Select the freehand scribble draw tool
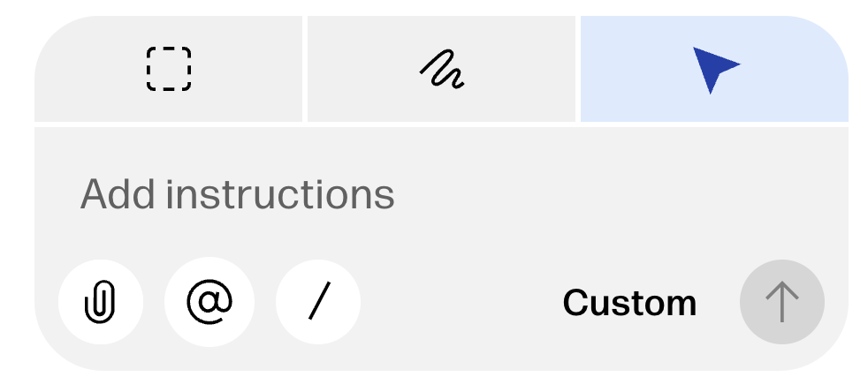The width and height of the screenshot is (868, 392). [442, 69]
